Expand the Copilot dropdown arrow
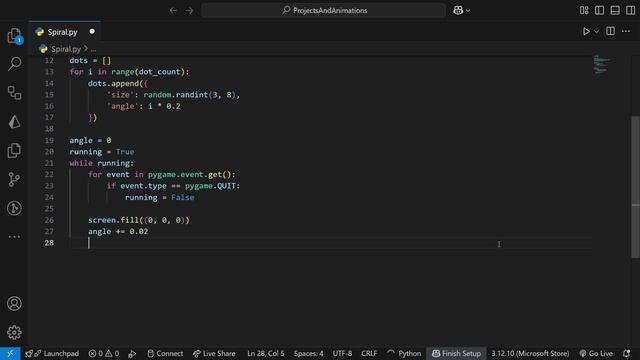 pyautogui.click(x=468, y=11)
